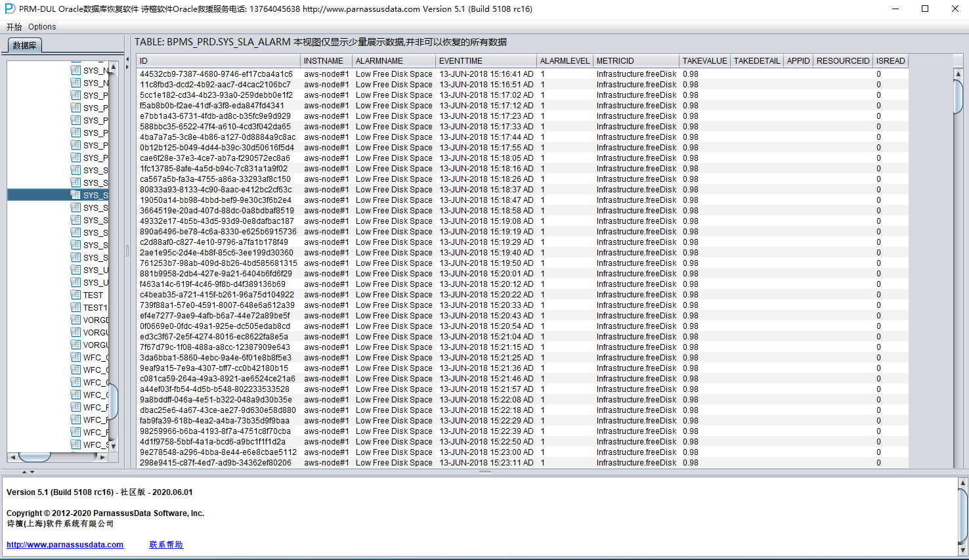
Task: Click event time 13-JUN-2018 15:23:00 AD
Action: coord(486,452)
